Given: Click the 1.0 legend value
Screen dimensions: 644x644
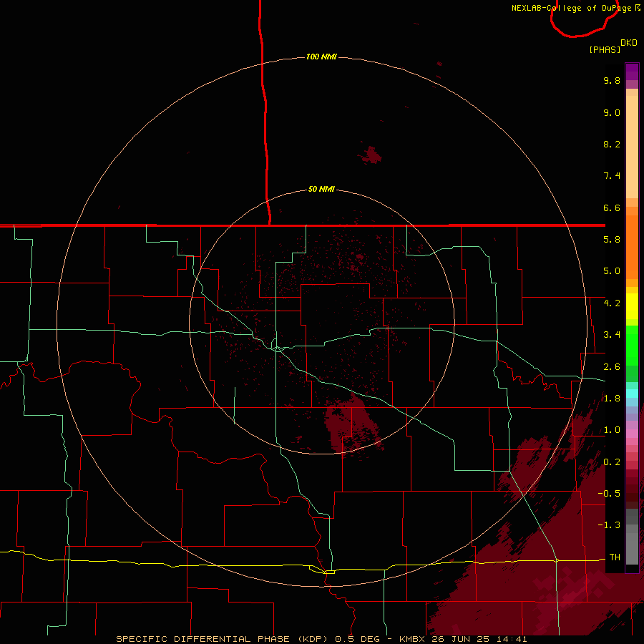Looking at the screenshot, I should tap(612, 430).
